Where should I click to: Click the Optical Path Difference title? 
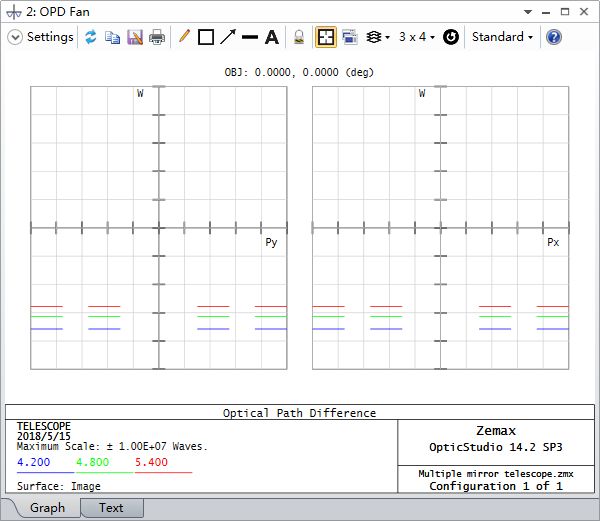click(x=299, y=413)
